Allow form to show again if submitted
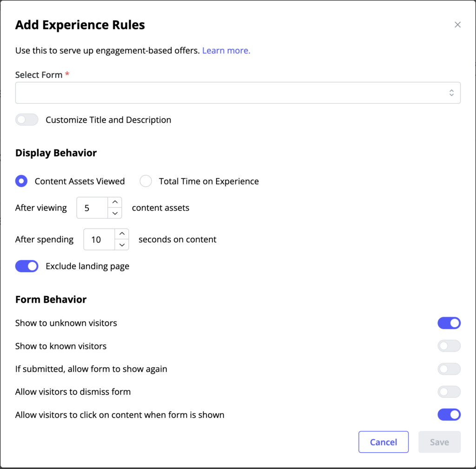The width and height of the screenshot is (476, 469). point(449,368)
